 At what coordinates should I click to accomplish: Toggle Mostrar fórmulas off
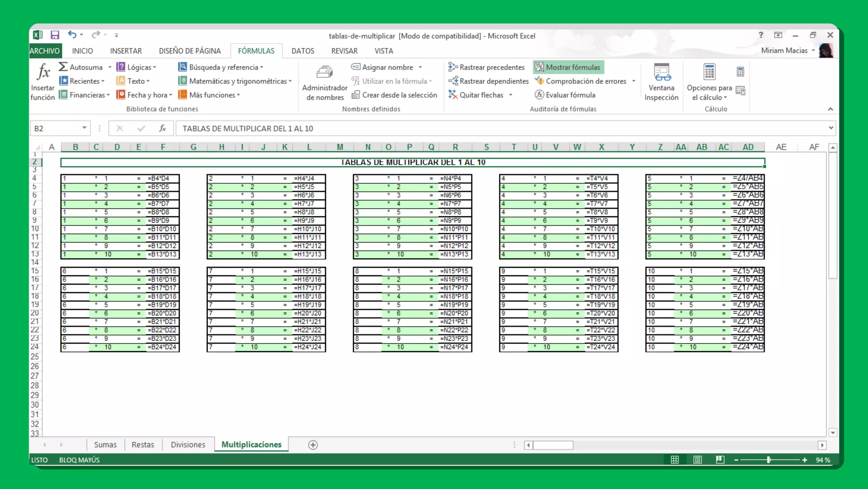pos(568,67)
